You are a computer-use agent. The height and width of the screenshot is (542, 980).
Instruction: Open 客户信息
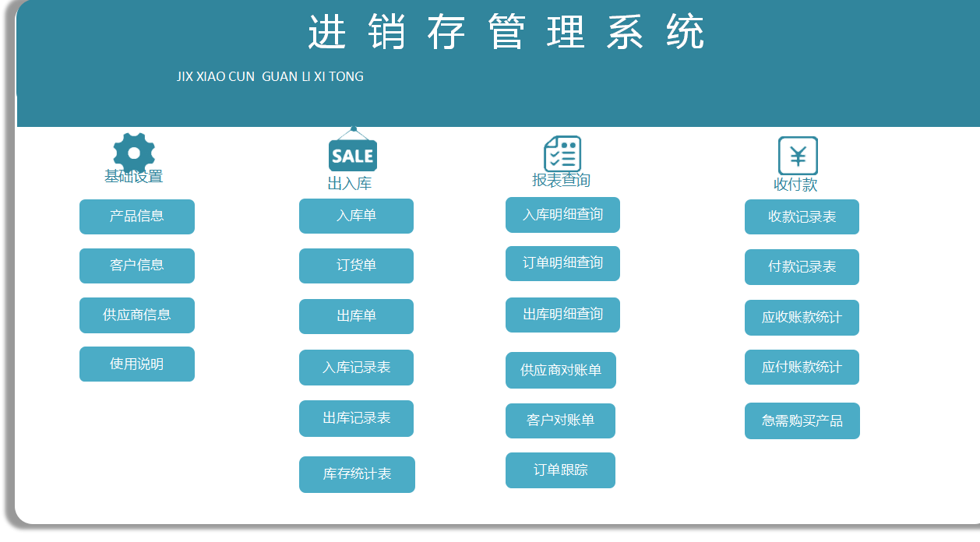click(136, 266)
